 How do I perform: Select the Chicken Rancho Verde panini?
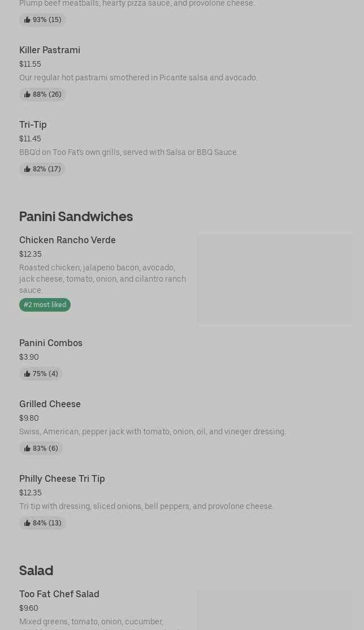click(67, 240)
